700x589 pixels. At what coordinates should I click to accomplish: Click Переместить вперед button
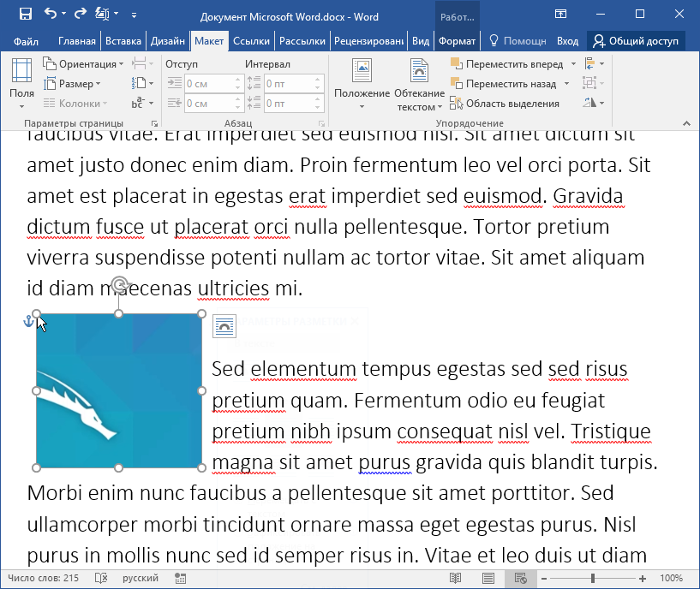pyautogui.click(x=507, y=64)
